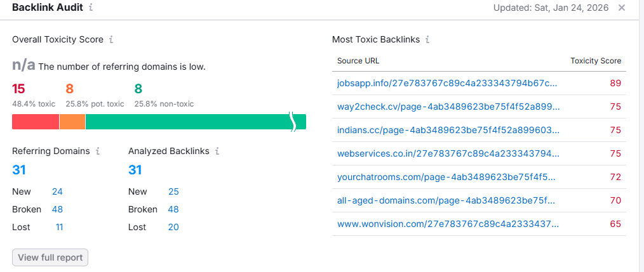Image resolution: width=644 pixels, height=272 pixels.
Task: Open the way2check.cv backlink URL
Action: click(448, 107)
